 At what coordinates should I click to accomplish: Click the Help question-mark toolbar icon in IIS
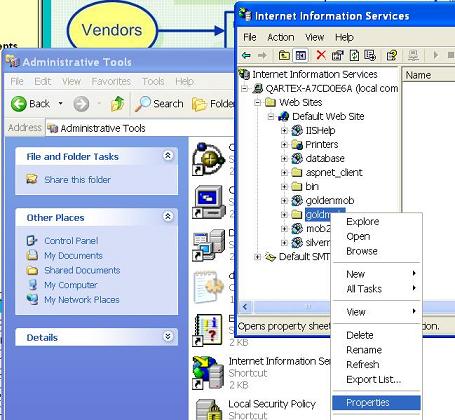(392, 55)
